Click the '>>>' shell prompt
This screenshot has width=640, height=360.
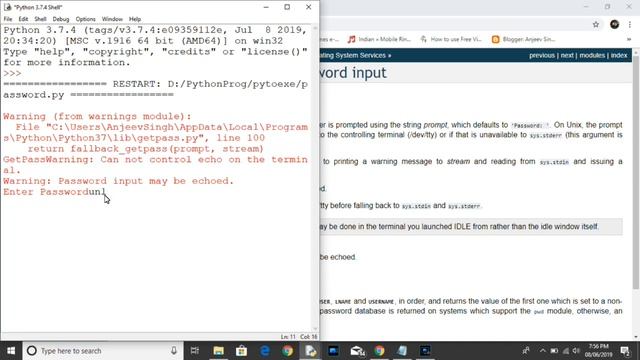click(12, 73)
